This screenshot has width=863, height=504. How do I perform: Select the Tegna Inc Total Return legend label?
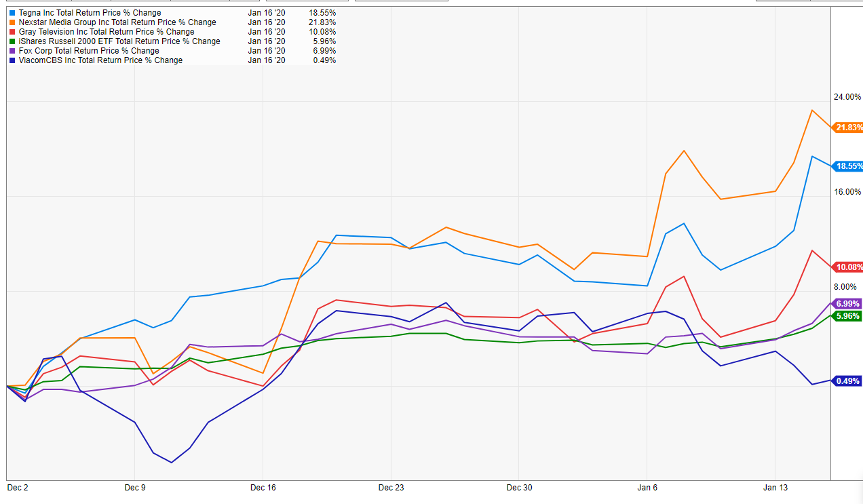click(x=90, y=13)
